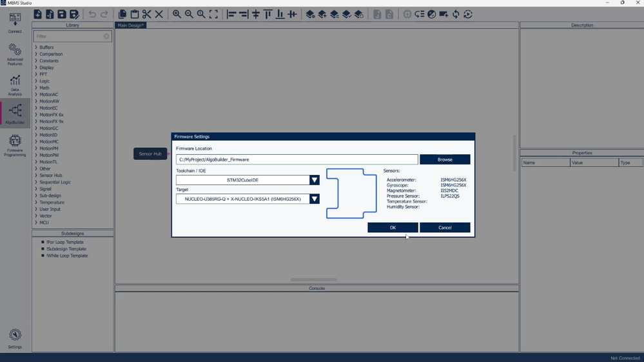Click the canvas vertical scrollbar
This screenshot has height=362, width=644.
[514, 153]
